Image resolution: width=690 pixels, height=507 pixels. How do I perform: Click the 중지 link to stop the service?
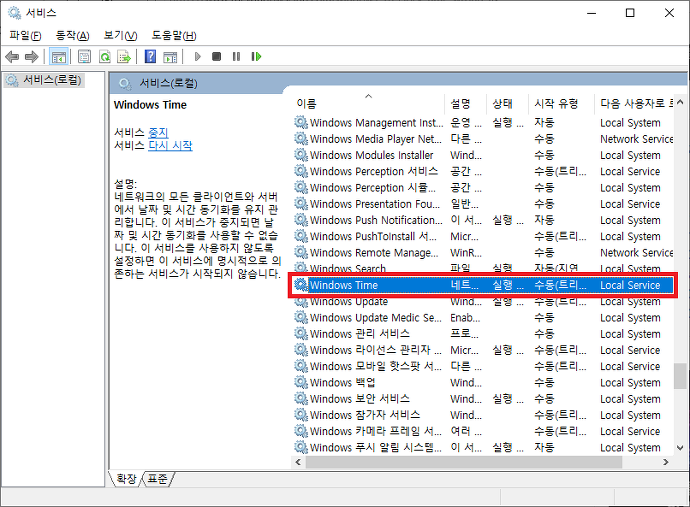(158, 132)
